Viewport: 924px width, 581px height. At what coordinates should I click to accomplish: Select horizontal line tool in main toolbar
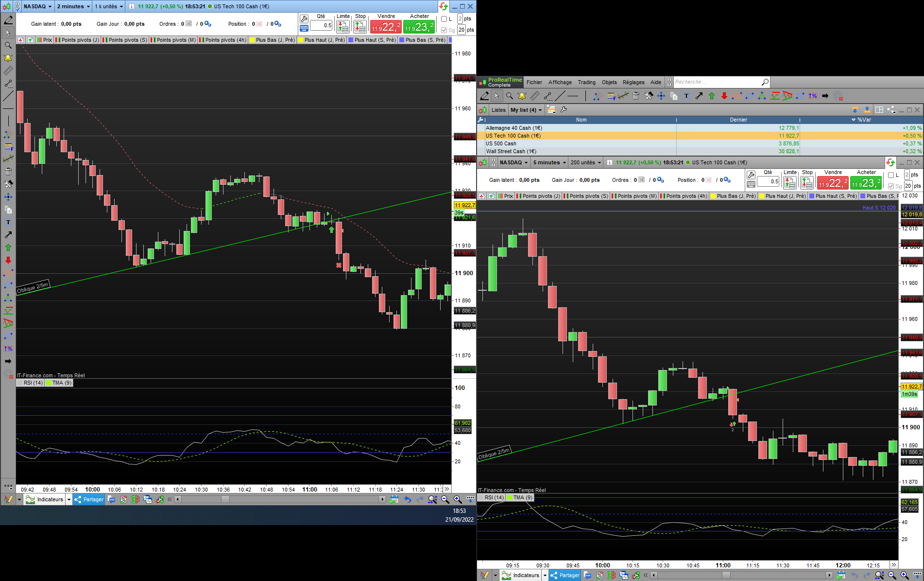[x=573, y=96]
